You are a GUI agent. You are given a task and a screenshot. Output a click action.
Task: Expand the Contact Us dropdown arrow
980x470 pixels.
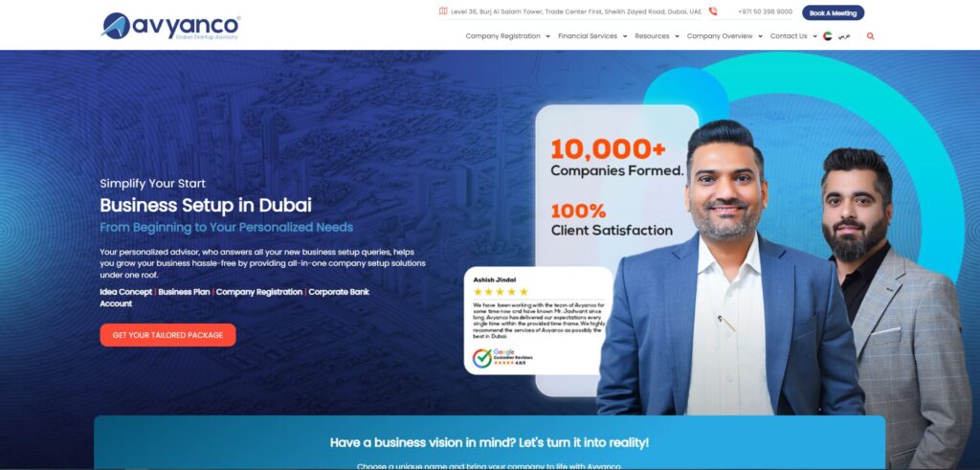pyautogui.click(x=814, y=36)
